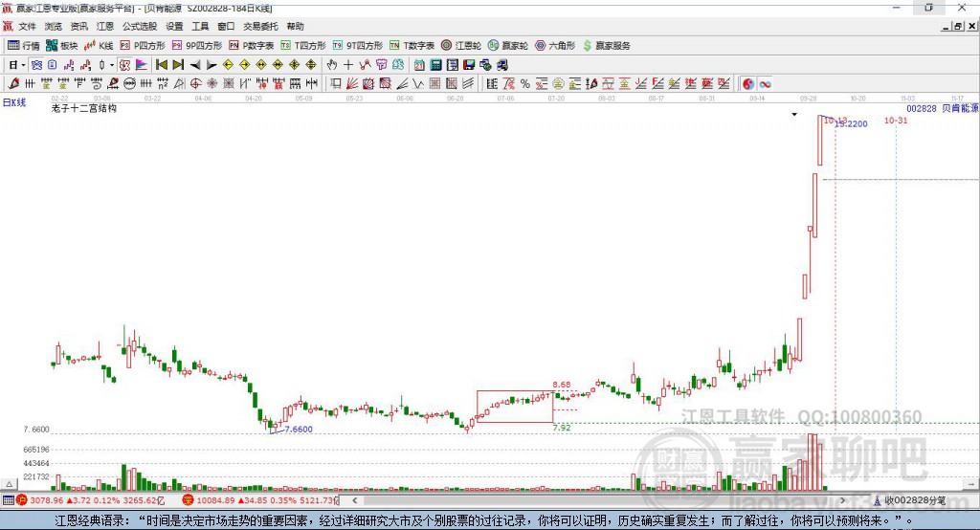Screen dimensions: 980x530
Task: Click the 老子十二宫结构 indicator label
Action: (x=84, y=108)
